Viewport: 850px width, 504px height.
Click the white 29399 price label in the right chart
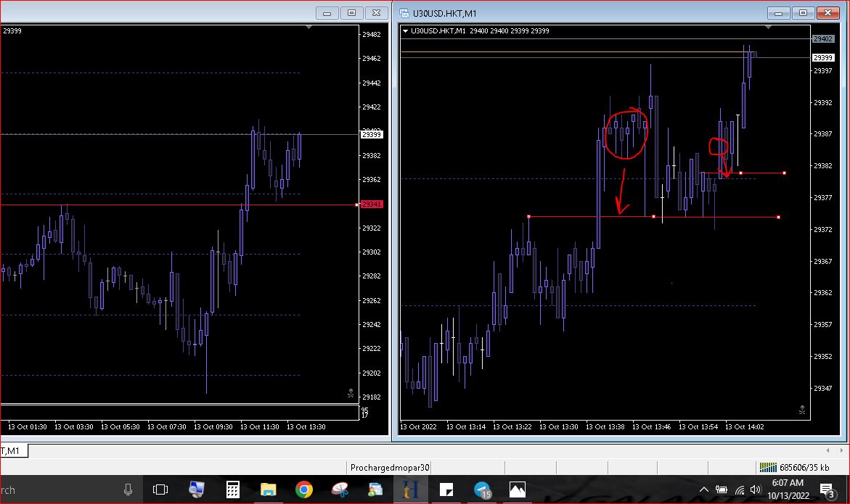[x=823, y=57]
